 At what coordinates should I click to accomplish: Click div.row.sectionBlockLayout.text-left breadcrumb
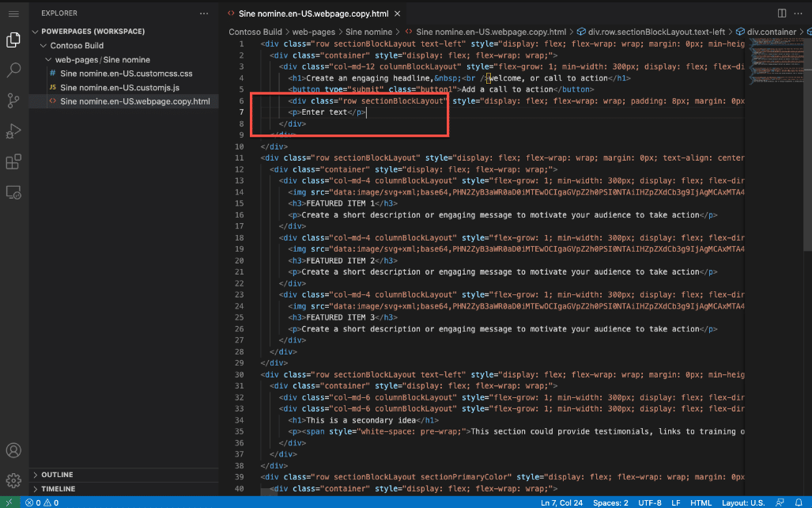[x=656, y=32]
